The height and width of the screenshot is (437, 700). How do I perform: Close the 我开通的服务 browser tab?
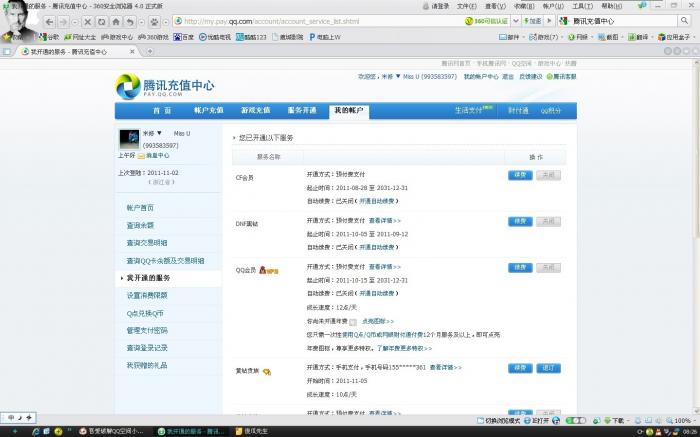(132, 52)
